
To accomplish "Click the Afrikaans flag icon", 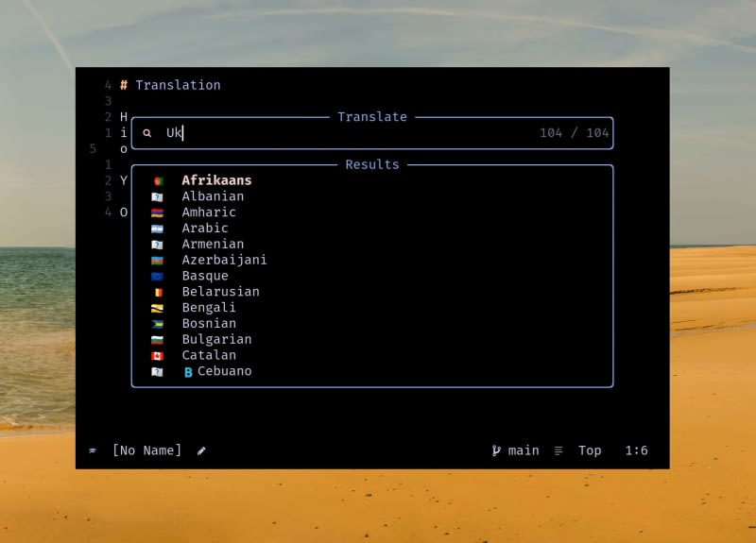I will point(157,180).
